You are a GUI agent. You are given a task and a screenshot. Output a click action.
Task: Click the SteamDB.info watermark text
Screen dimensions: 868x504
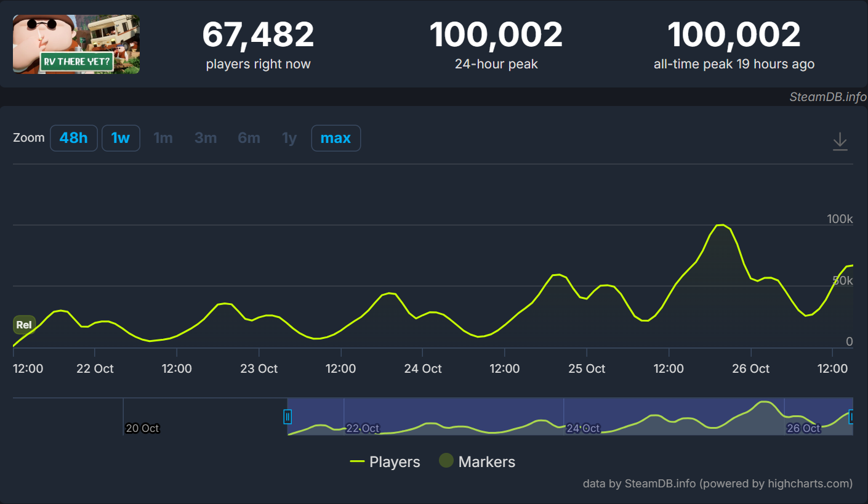point(828,97)
